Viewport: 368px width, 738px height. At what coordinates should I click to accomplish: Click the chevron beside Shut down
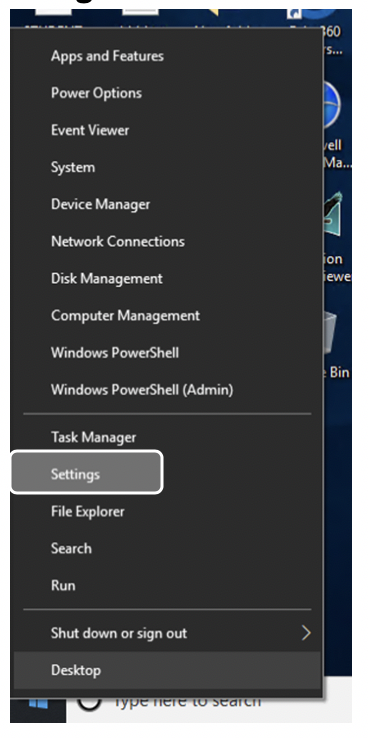pos(306,633)
